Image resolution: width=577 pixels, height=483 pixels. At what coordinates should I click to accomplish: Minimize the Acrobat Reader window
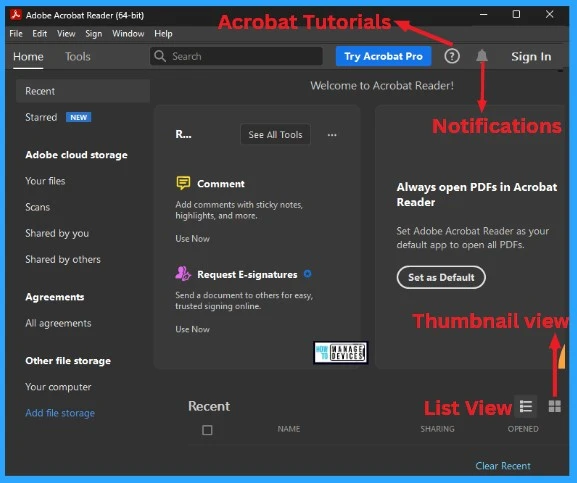tap(484, 15)
